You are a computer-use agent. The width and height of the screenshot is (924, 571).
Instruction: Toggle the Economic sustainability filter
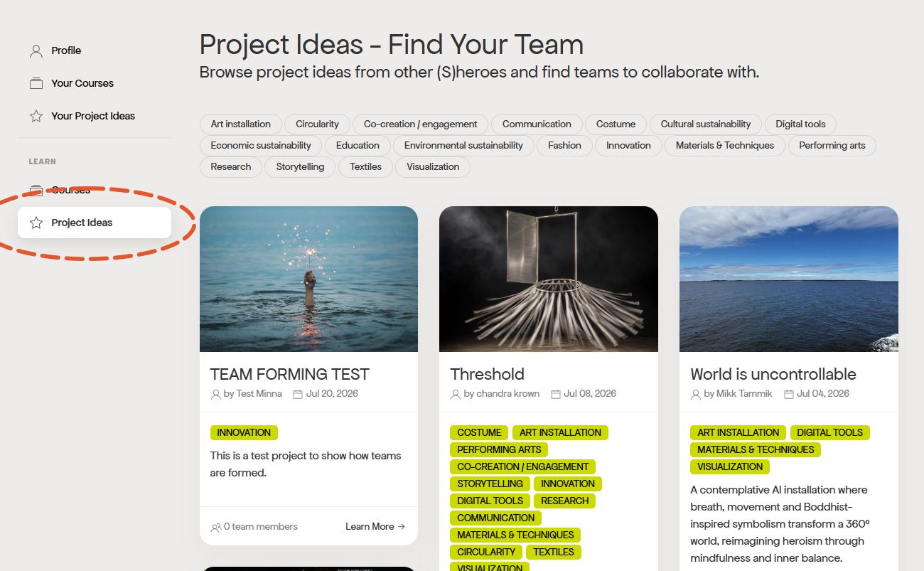point(261,145)
